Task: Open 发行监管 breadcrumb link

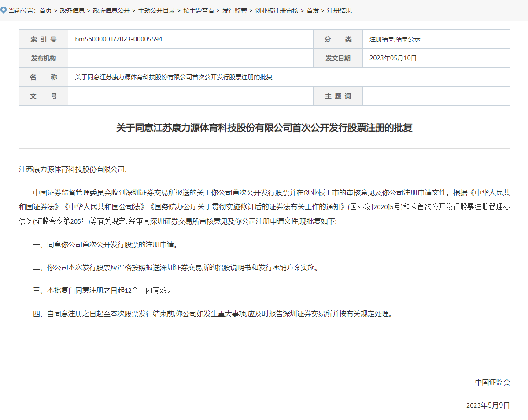Action: pos(235,11)
